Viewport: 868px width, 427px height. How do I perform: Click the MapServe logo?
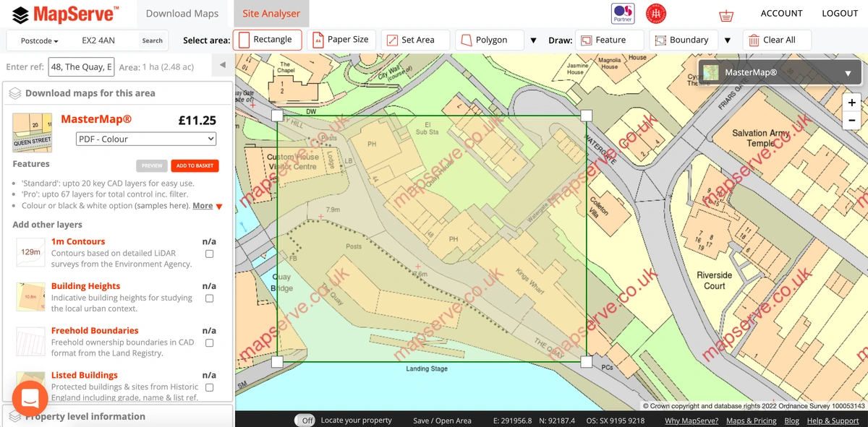66,14
